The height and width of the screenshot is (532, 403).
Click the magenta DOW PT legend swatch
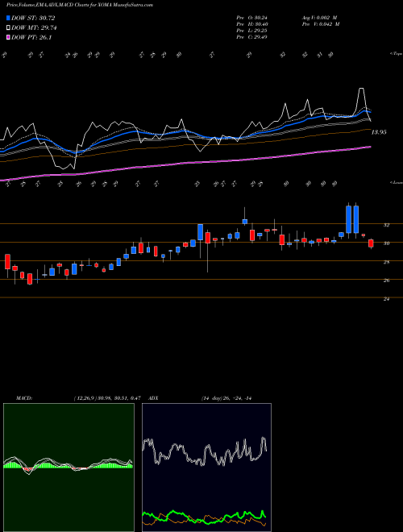8,37
